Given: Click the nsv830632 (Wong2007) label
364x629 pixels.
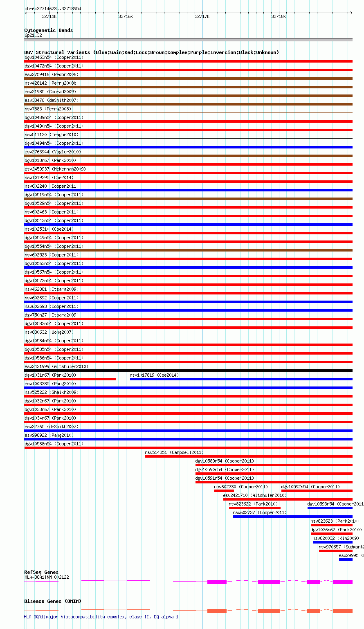Looking at the screenshot, I should 49,332.
